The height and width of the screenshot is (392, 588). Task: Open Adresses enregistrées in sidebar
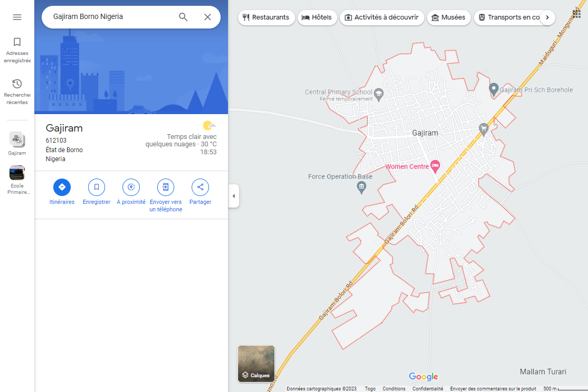tap(17, 50)
